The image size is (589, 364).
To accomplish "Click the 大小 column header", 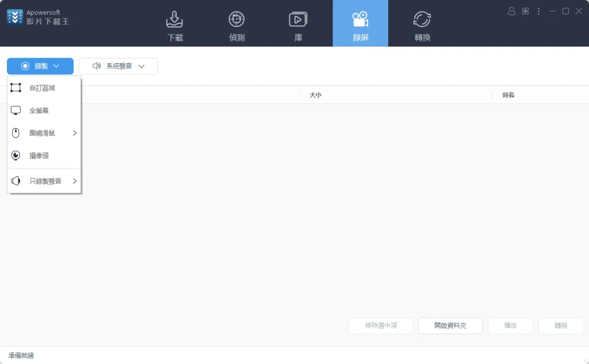I will 315,95.
